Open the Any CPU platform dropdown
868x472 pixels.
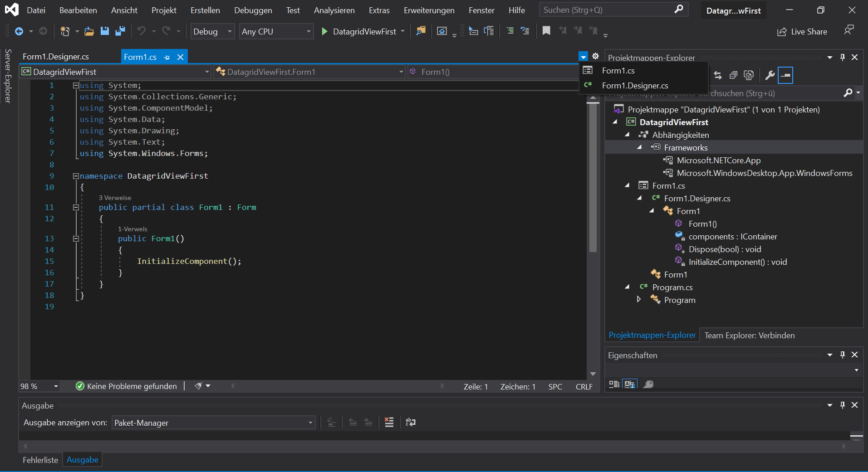pos(308,31)
